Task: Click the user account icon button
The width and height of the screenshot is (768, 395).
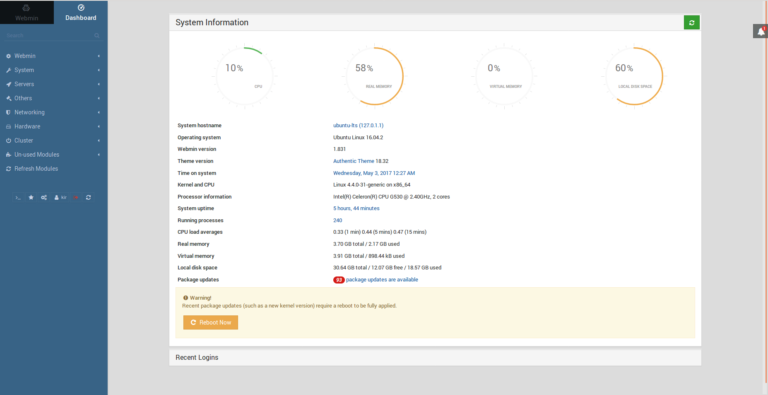Action: [60, 198]
